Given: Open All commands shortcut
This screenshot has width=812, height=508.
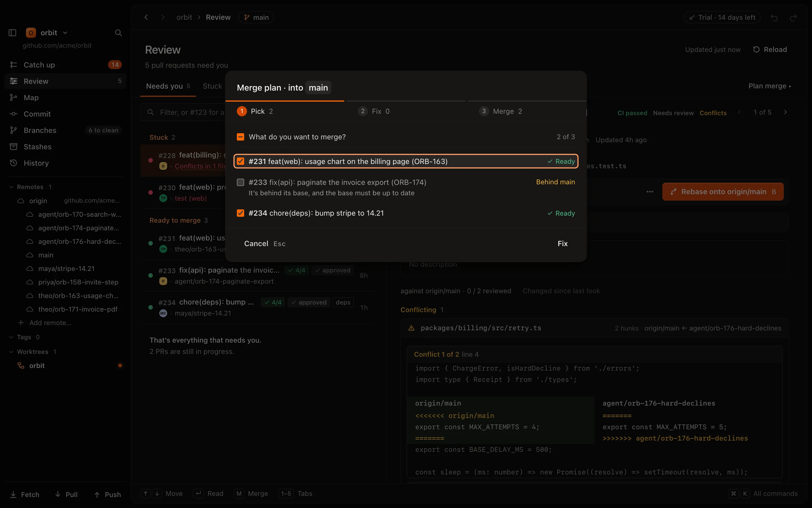Looking at the screenshot, I should pos(763,494).
